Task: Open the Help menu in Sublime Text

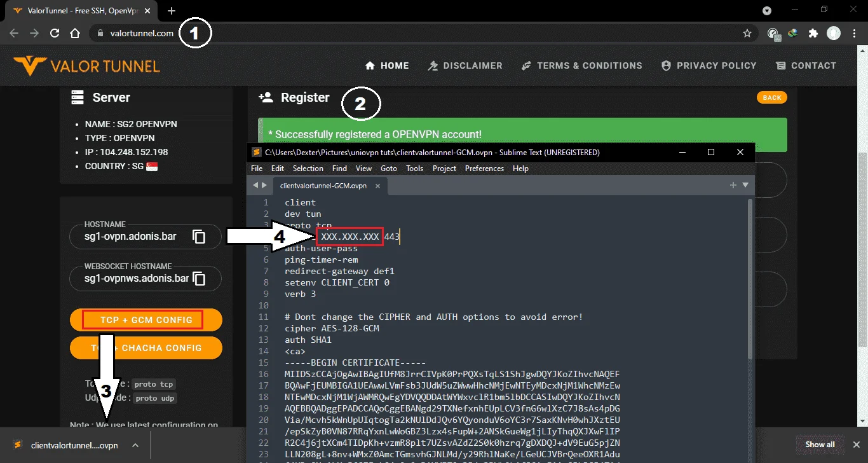Action: [x=520, y=169]
